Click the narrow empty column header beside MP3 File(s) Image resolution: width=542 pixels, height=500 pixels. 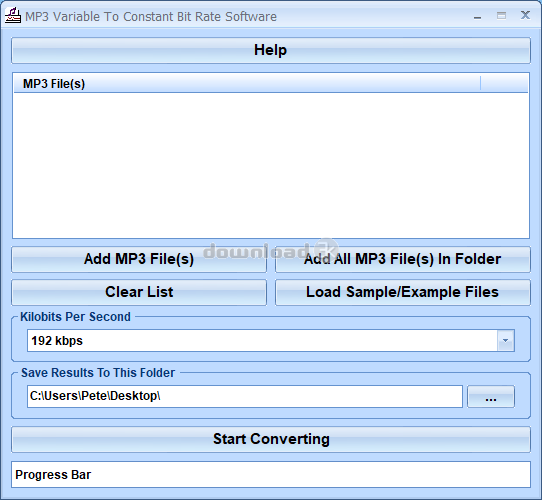tap(504, 84)
